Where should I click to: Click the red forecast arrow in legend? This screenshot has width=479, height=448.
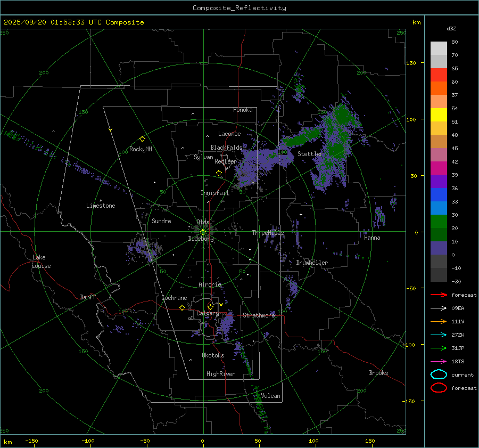click(439, 295)
